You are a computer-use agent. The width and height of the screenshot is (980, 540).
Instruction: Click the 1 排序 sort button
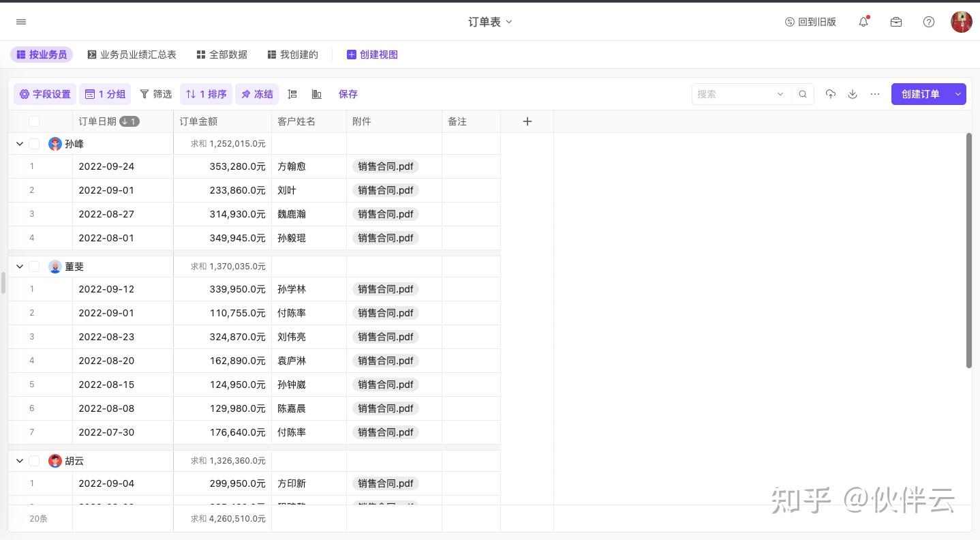(206, 94)
